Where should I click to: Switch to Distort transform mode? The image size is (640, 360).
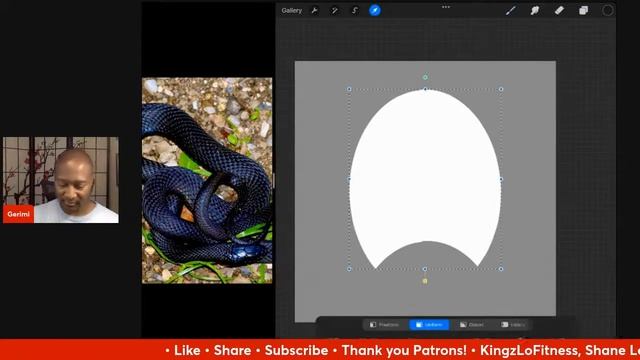[x=472, y=325]
